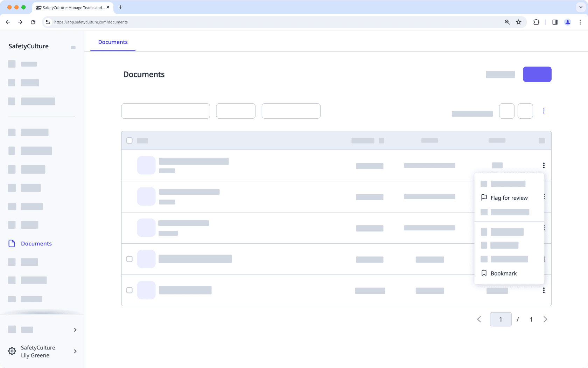Go to the next page arrow
The height and width of the screenshot is (368, 588).
click(x=545, y=319)
